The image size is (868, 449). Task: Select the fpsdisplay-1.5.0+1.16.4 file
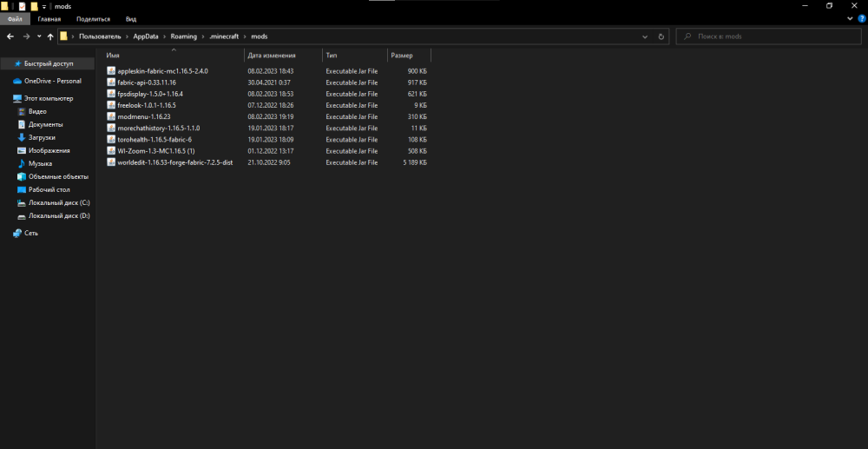pyautogui.click(x=150, y=94)
